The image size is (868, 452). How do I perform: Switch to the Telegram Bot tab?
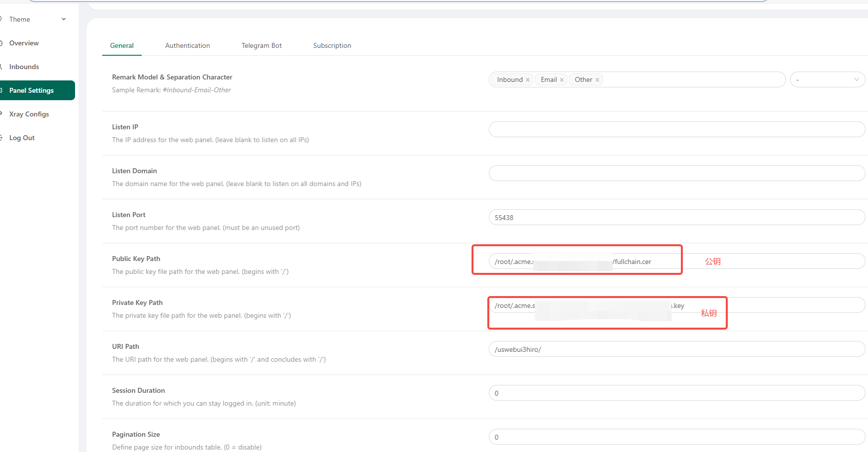(x=261, y=45)
